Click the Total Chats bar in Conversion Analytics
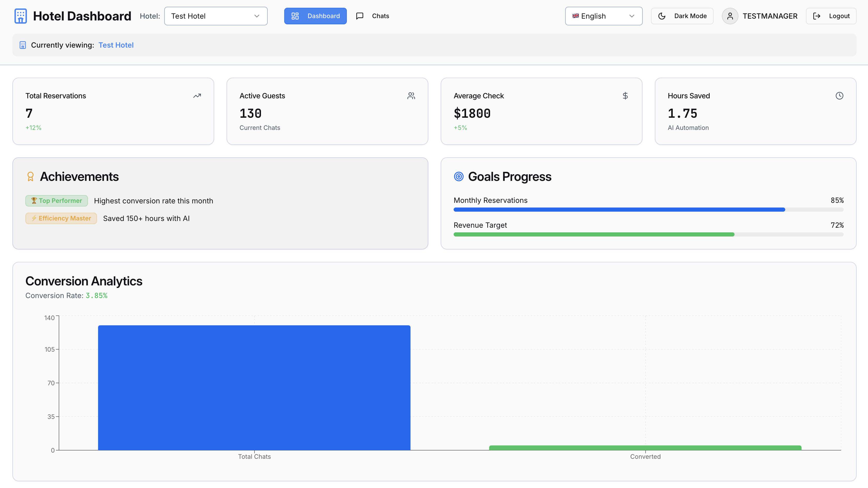 click(x=254, y=388)
